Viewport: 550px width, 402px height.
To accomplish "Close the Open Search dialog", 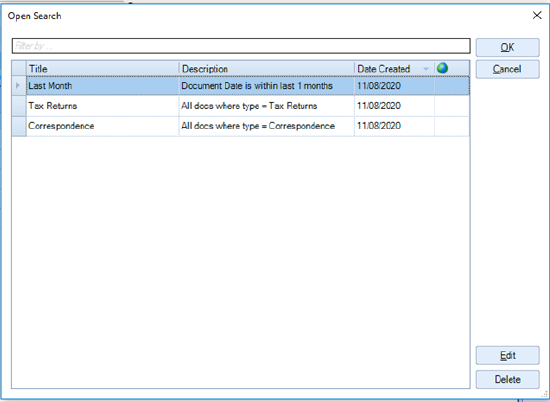I will (537, 15).
